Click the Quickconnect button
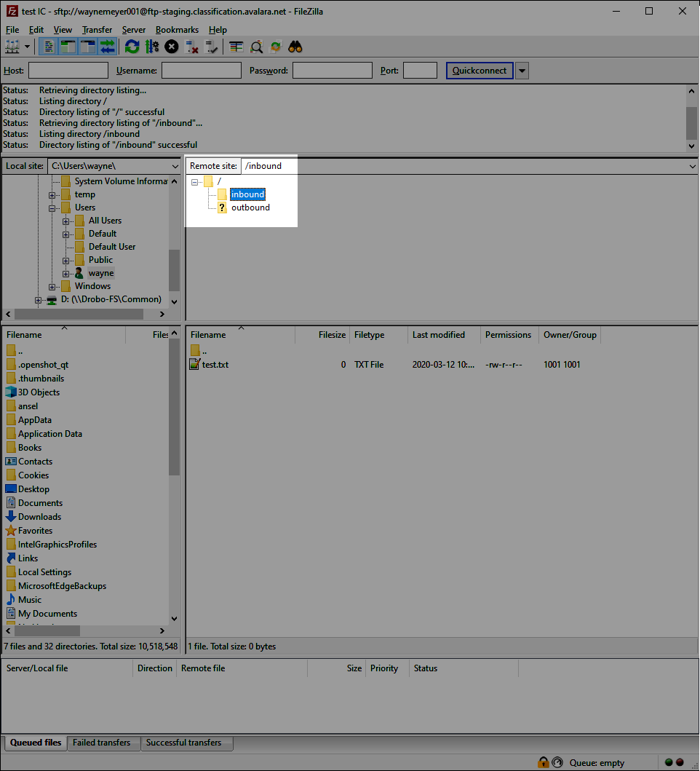This screenshot has width=700, height=771. click(x=480, y=71)
